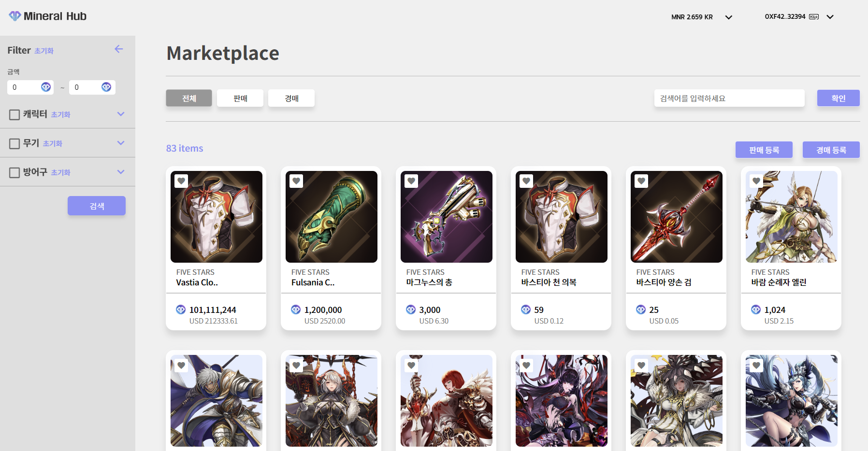Click the 판매 등록 button

click(x=764, y=150)
